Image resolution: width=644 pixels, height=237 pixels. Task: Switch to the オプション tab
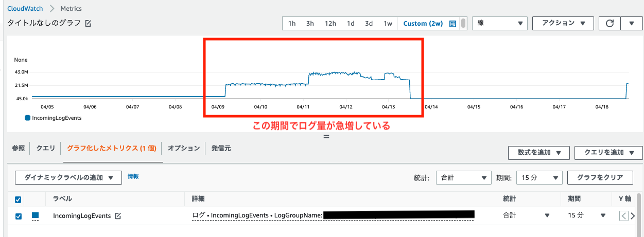pos(184,148)
